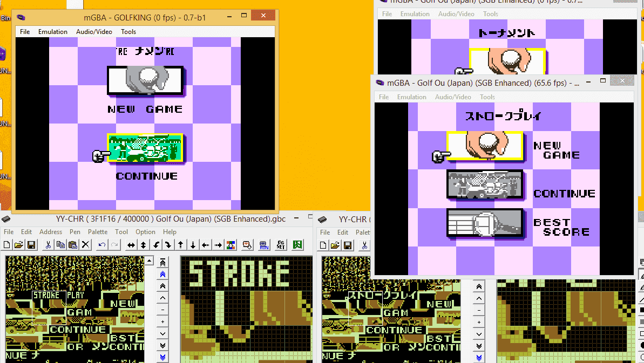Click the plus address button in left YY-CHR
This screenshot has height=363, width=644.
point(162,321)
